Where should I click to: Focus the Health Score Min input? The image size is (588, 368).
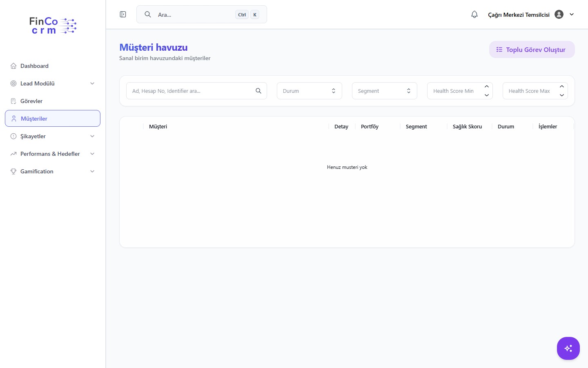[460, 91]
